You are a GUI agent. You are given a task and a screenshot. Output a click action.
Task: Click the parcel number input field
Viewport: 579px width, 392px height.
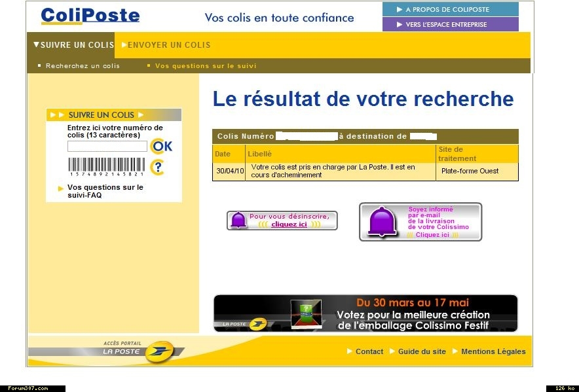pyautogui.click(x=107, y=147)
